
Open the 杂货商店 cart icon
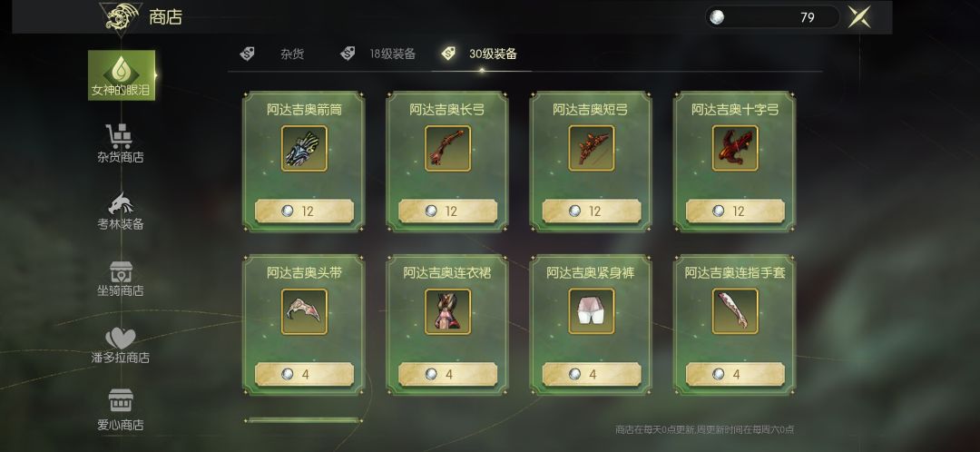(x=119, y=136)
